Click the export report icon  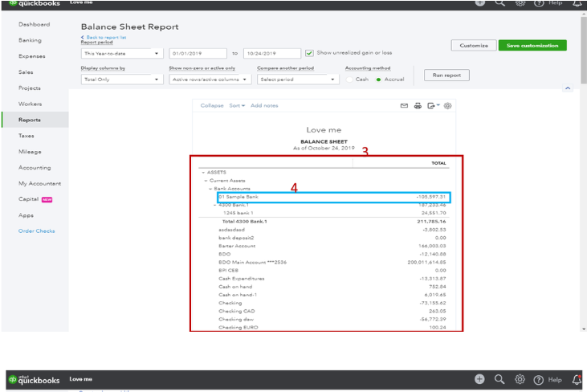[431, 105]
